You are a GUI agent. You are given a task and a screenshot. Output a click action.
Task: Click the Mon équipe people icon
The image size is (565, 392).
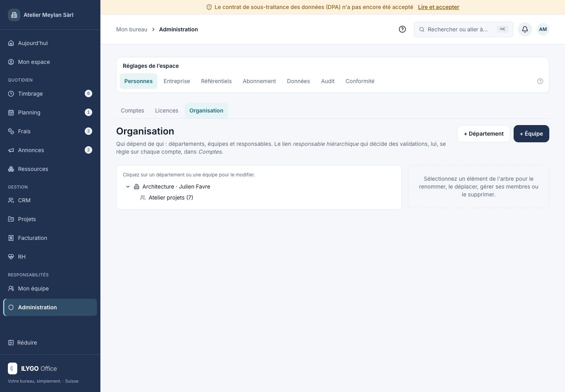click(x=11, y=289)
